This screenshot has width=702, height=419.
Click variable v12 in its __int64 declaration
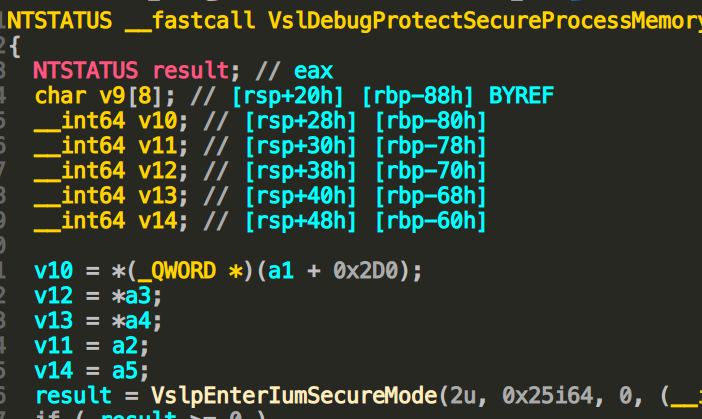point(158,171)
